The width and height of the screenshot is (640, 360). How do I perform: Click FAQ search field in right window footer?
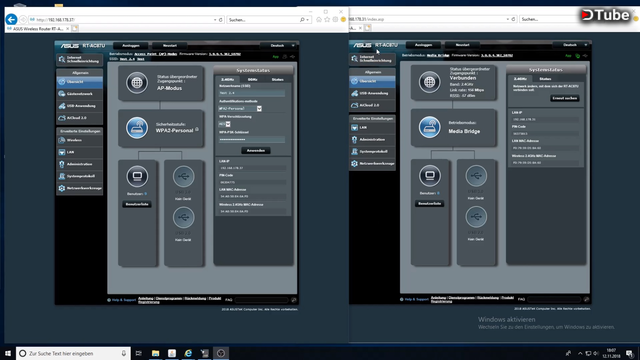[554, 299]
